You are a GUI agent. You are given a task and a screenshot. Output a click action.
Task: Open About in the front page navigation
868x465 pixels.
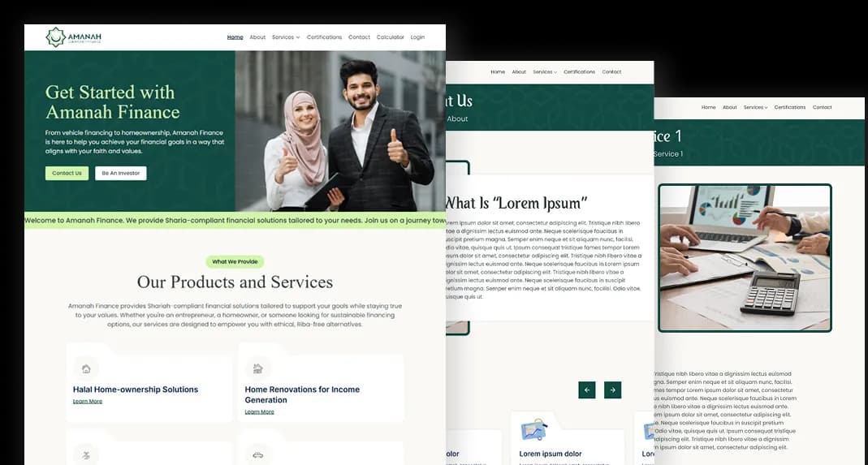(257, 37)
